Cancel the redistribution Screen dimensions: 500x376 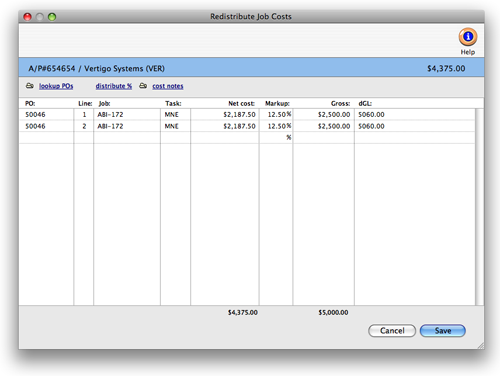392,331
